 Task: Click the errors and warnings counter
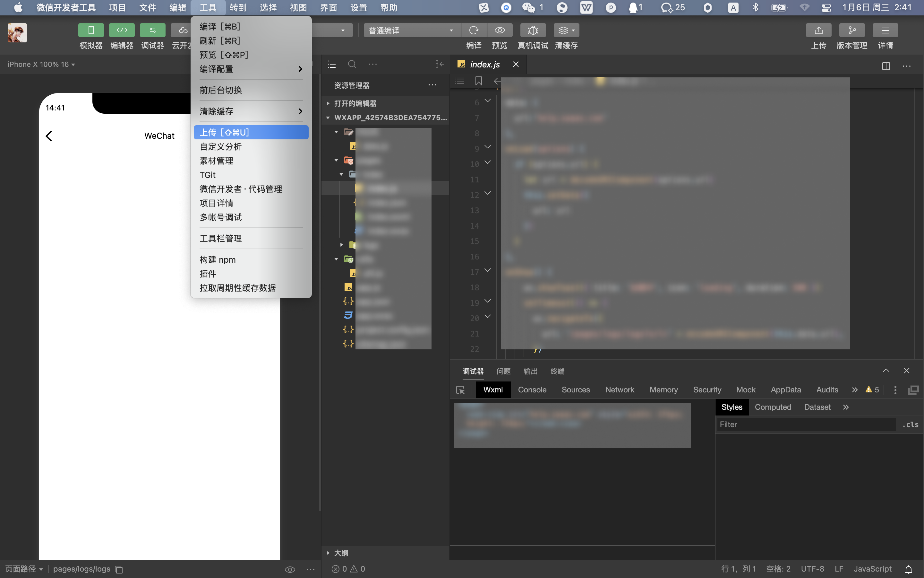click(x=348, y=569)
